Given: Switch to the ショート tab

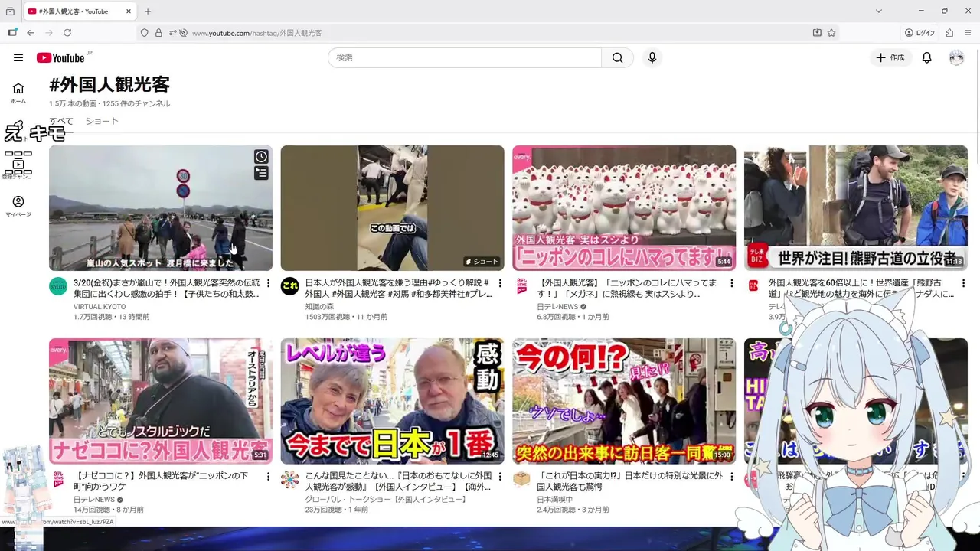Looking at the screenshot, I should click(102, 121).
